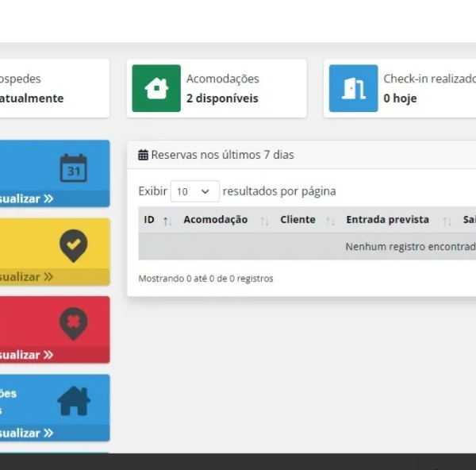Open the results per page dropdown

coord(194,191)
